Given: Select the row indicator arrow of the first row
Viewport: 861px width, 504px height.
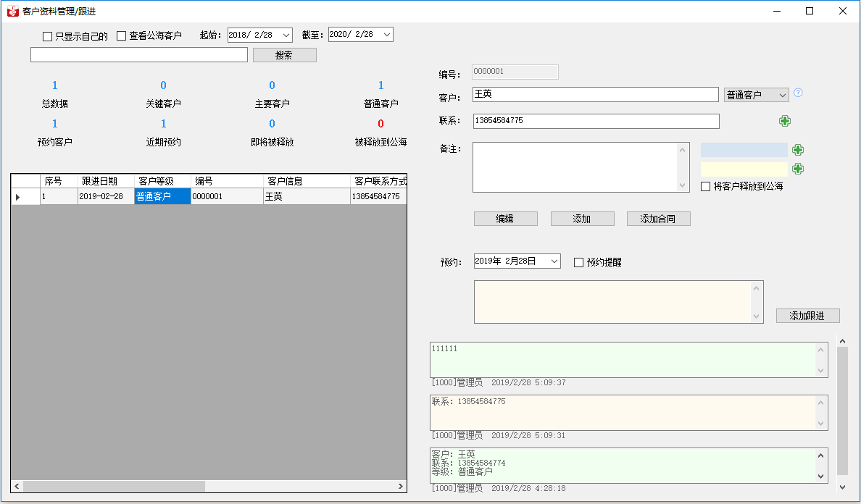Looking at the screenshot, I should tap(18, 196).
